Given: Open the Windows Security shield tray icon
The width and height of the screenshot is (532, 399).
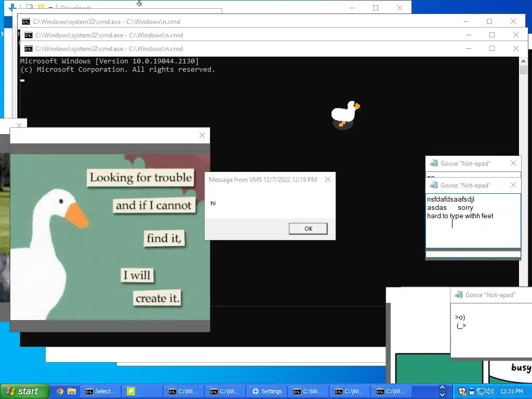Looking at the screenshot, I should click(462, 391).
